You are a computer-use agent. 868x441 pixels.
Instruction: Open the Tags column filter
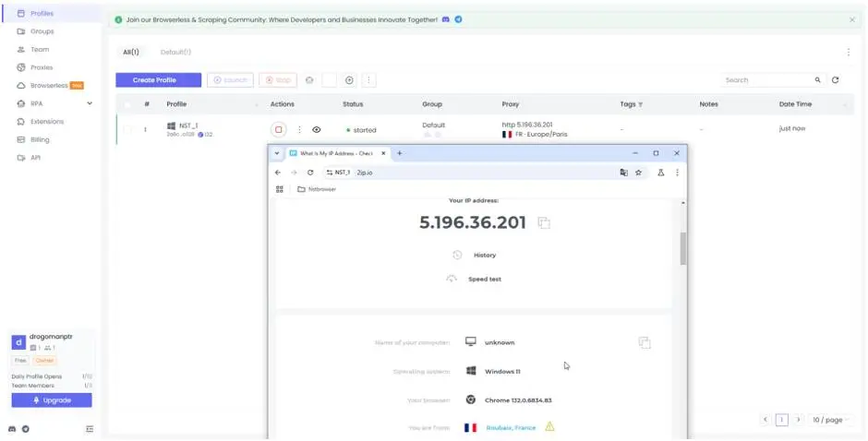[x=641, y=104]
